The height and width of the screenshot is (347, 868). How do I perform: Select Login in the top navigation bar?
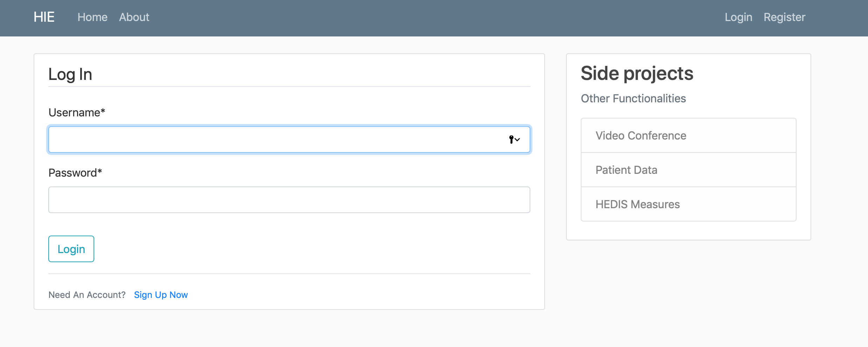[738, 17]
